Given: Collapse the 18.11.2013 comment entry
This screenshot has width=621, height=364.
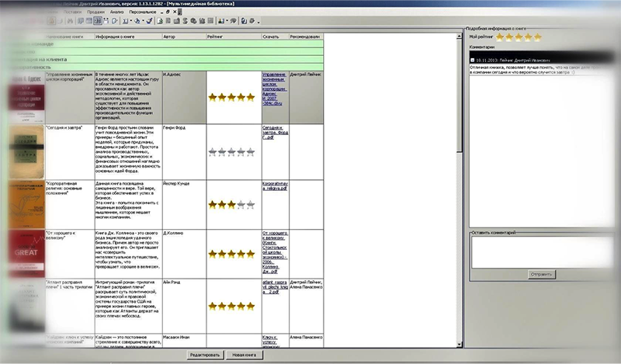Looking at the screenshot, I should (473, 61).
